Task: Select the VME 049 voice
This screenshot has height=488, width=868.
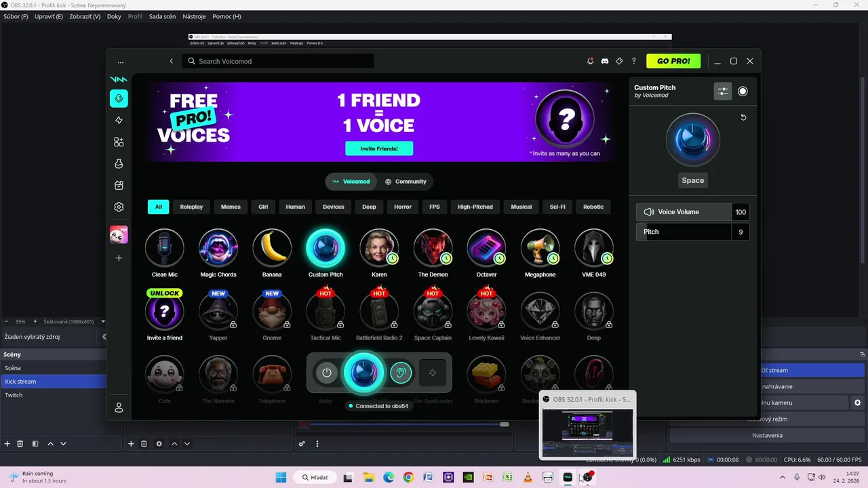Action: click(x=593, y=248)
